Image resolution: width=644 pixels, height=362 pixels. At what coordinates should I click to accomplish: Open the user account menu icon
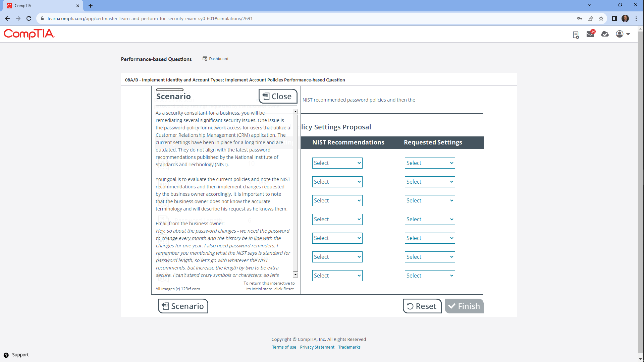pos(623,34)
